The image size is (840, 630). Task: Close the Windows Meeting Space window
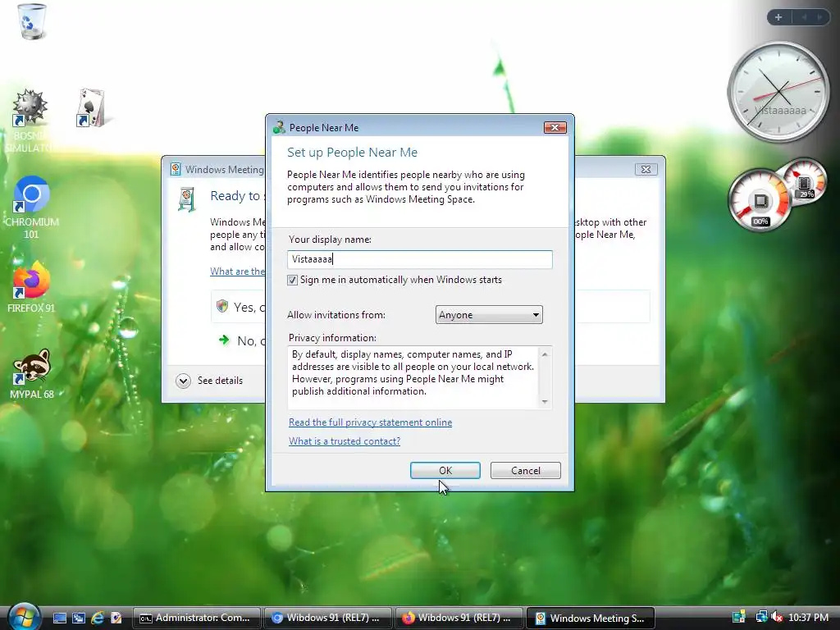(x=646, y=169)
